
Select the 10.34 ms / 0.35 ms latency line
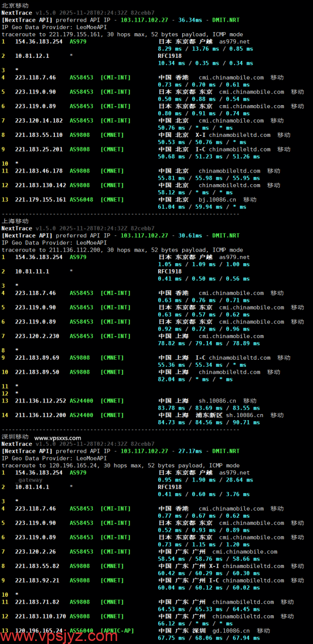tap(205, 63)
